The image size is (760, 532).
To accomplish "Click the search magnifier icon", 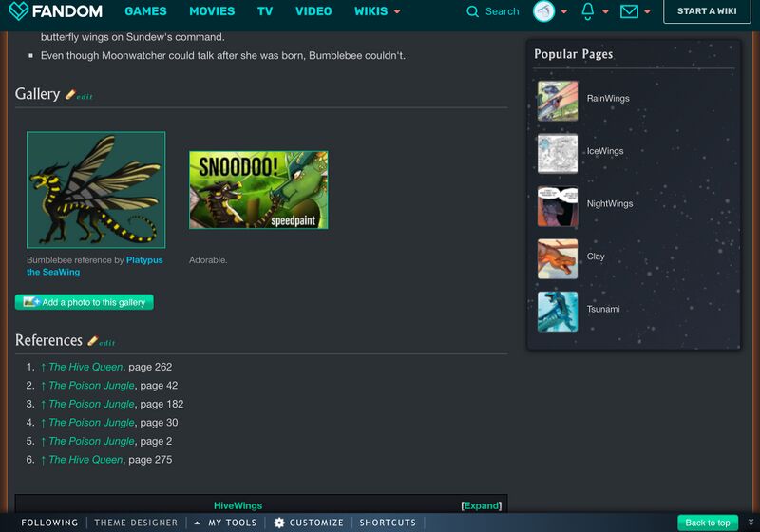I will 473,11.
